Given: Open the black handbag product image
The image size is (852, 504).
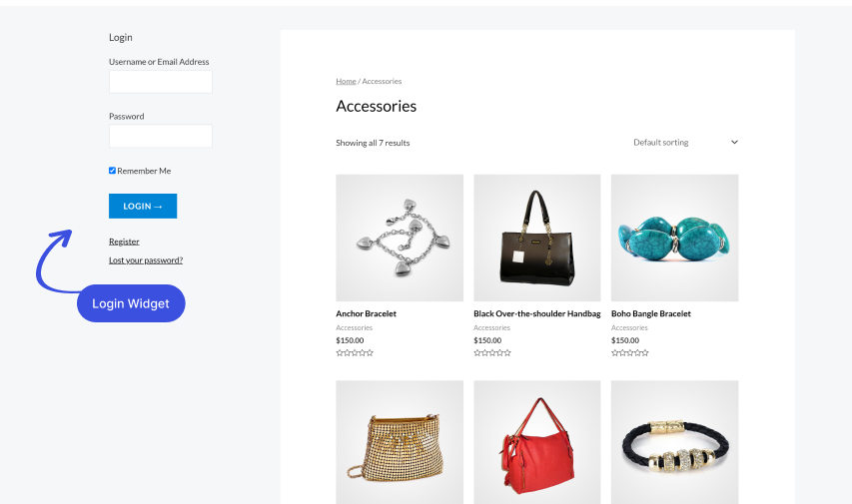Looking at the screenshot, I should click(x=536, y=238).
